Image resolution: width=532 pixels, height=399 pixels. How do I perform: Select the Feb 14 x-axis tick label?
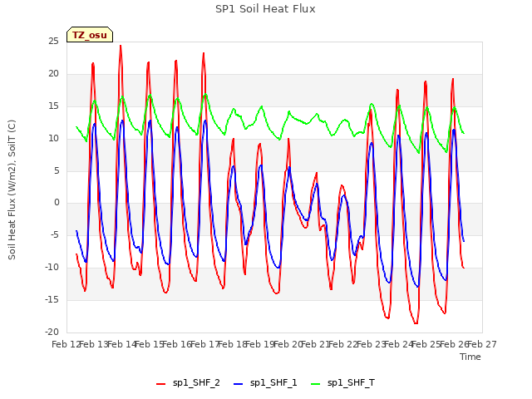[121, 344]
